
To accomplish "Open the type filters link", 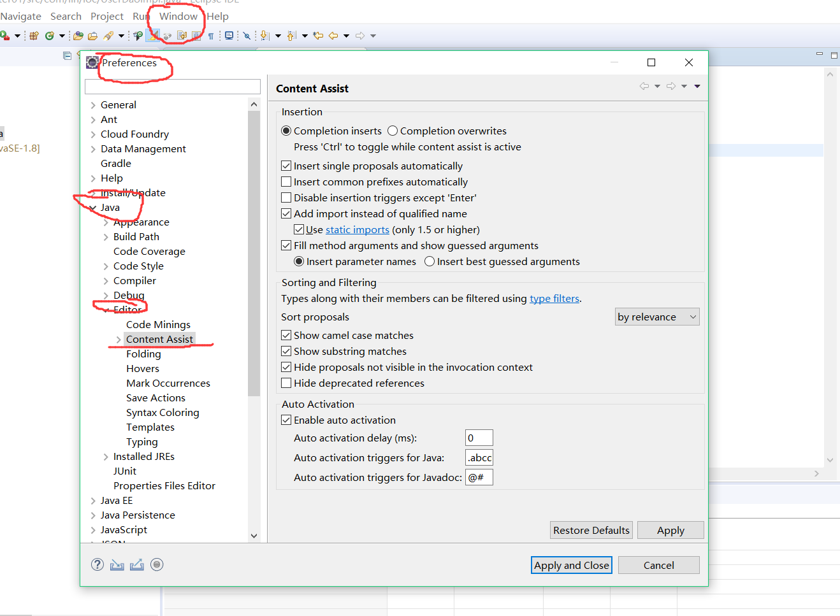I will click(554, 298).
